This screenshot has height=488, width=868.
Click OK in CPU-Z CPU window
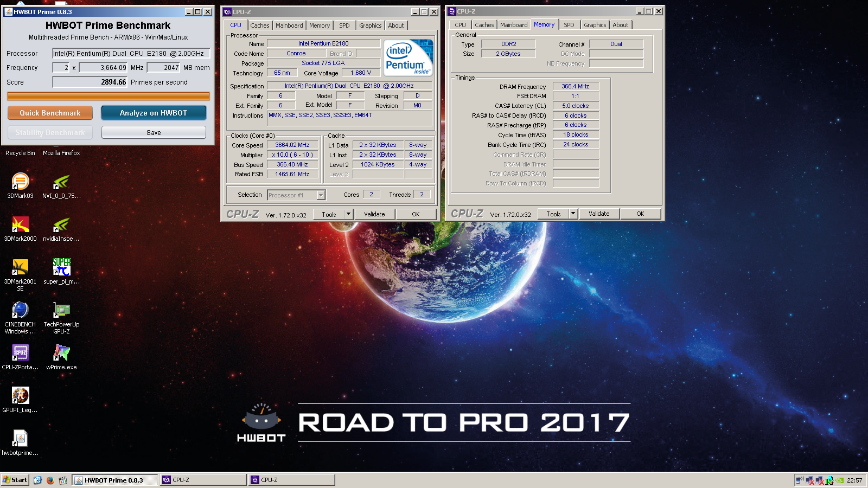click(x=416, y=214)
